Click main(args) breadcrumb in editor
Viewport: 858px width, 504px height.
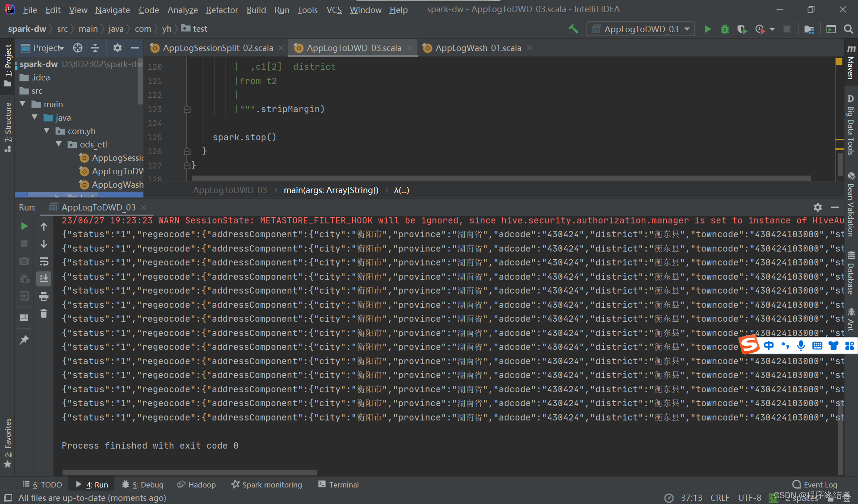pyautogui.click(x=331, y=190)
